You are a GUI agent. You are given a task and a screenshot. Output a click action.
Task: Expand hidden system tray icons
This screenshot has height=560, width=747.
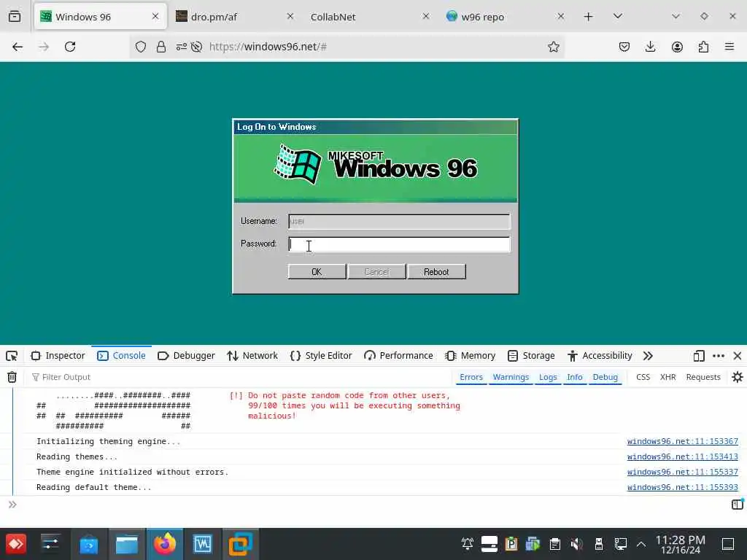coord(641,544)
